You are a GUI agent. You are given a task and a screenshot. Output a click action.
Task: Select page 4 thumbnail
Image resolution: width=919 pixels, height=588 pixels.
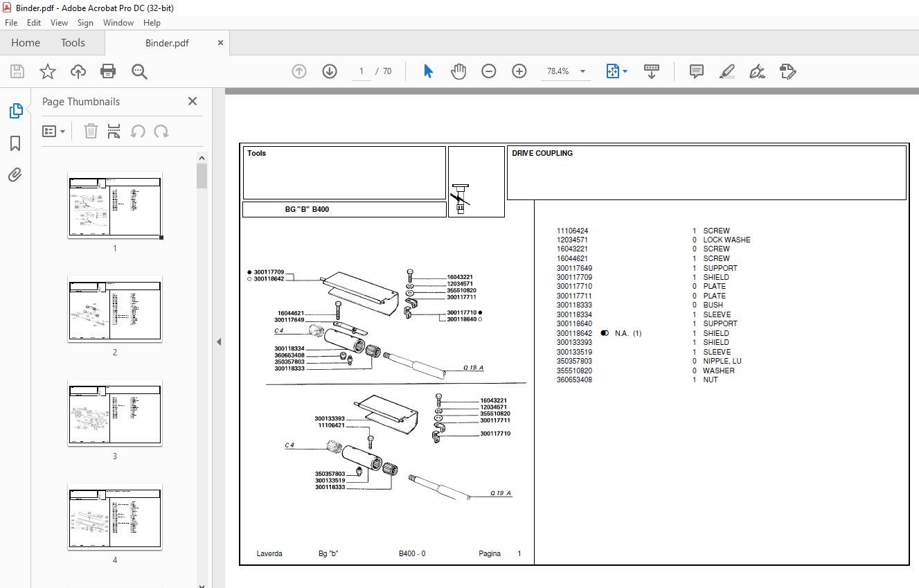click(115, 517)
